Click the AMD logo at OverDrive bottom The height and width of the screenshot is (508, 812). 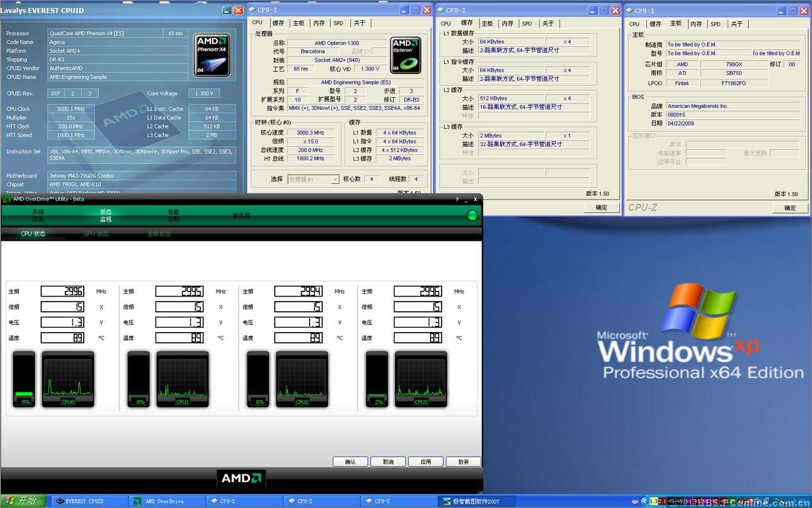[x=241, y=478]
